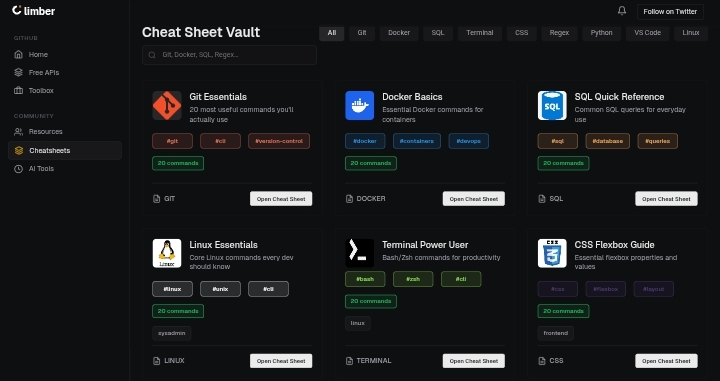Click the Docker whale logo icon

click(360, 106)
